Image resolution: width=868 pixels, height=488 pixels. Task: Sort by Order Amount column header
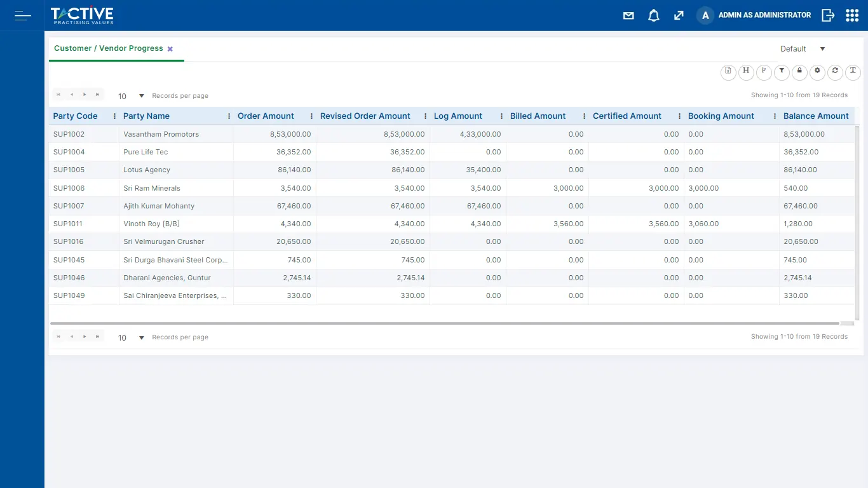(266, 116)
